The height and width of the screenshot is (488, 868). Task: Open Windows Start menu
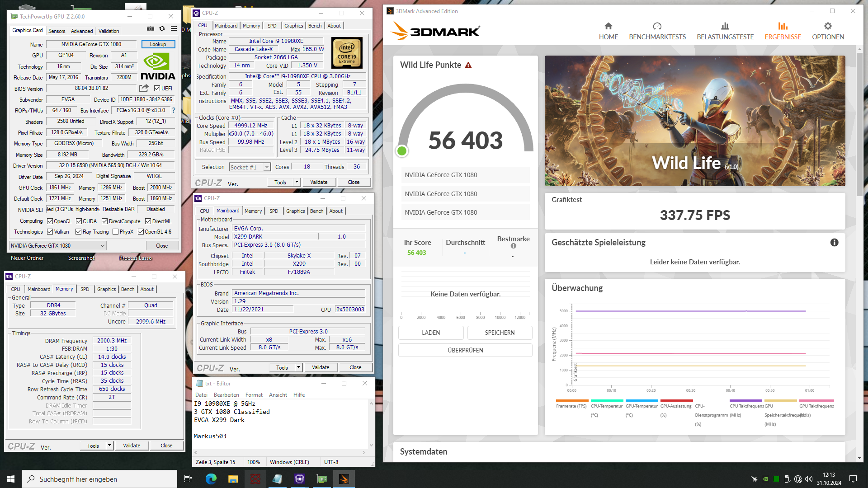click(x=11, y=479)
